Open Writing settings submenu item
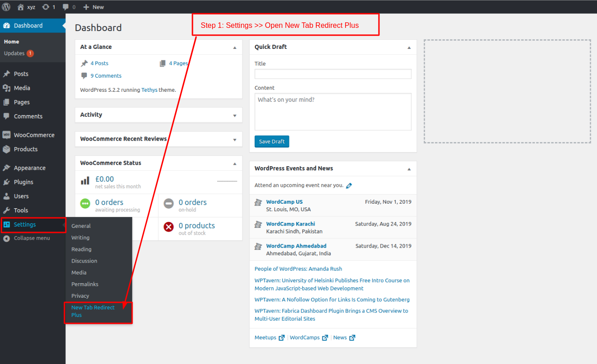 [80, 237]
